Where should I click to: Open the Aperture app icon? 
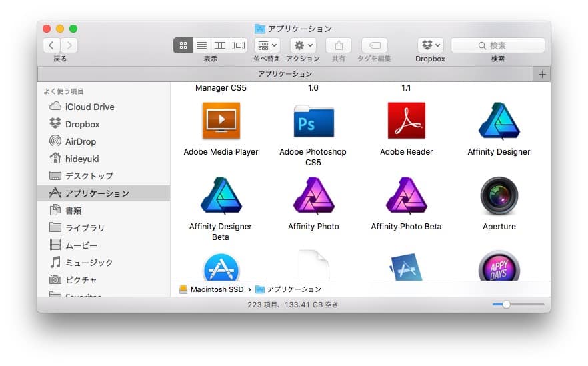pos(499,196)
